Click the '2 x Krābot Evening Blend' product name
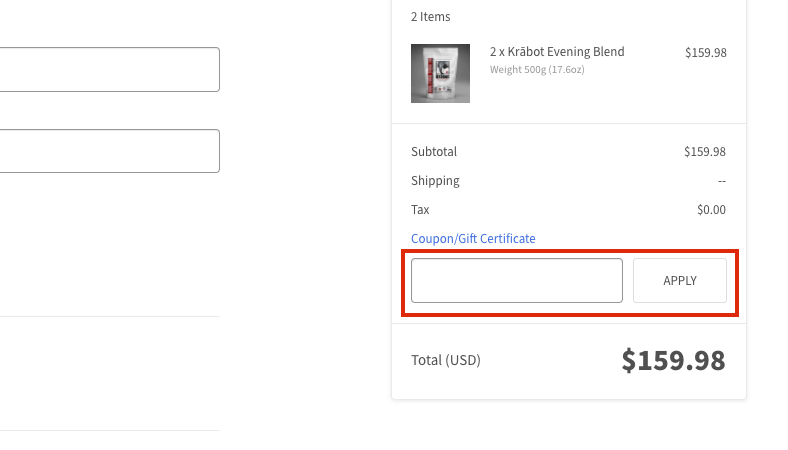788x450 pixels. (x=557, y=52)
